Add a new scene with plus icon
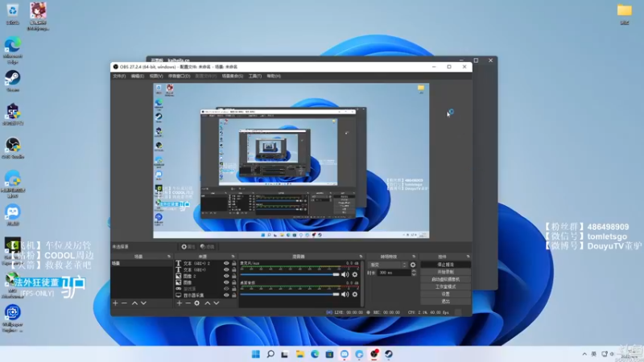The image size is (644, 362). [115, 303]
